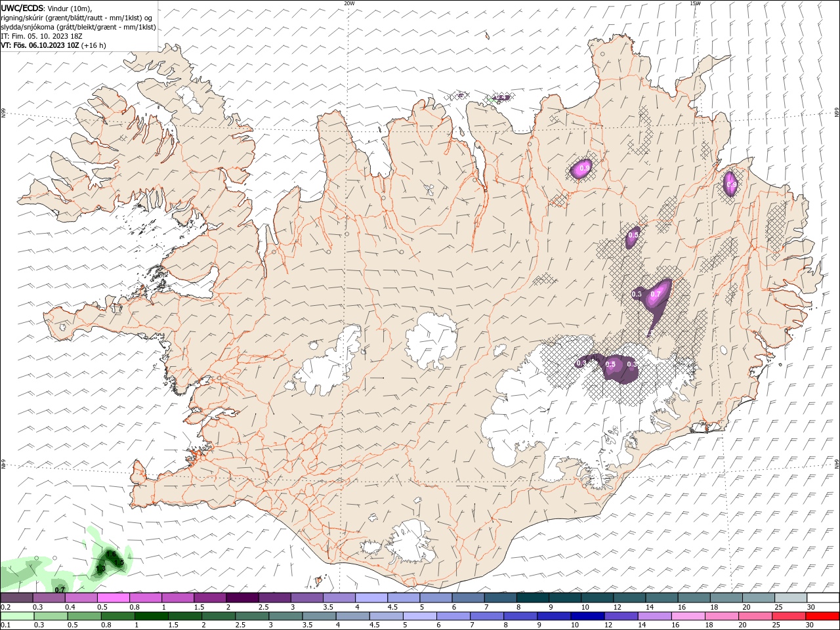Click the 0.7 label inside the purple snow blob

(655, 295)
